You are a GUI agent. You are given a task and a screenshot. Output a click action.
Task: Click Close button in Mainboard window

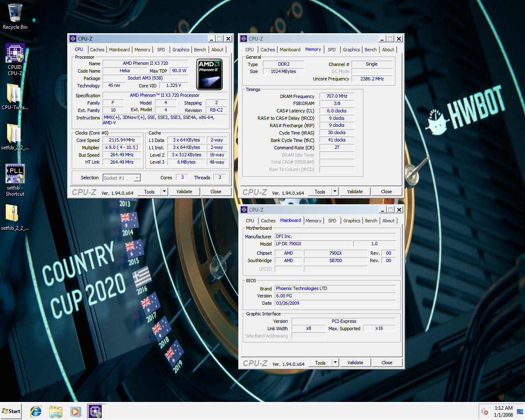pos(387,363)
